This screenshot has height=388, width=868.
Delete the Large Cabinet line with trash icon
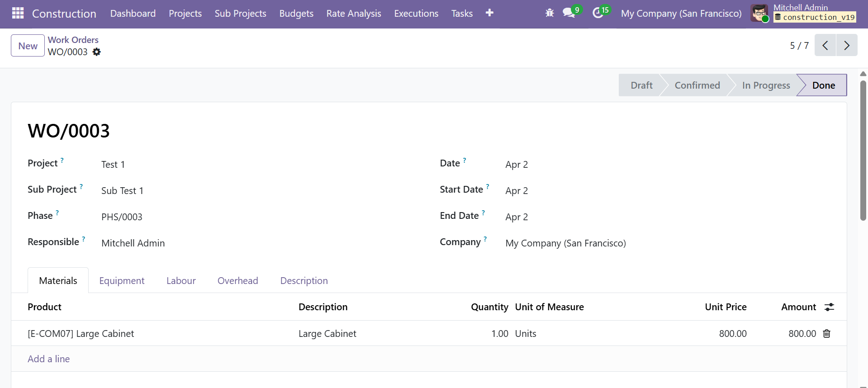(x=826, y=334)
